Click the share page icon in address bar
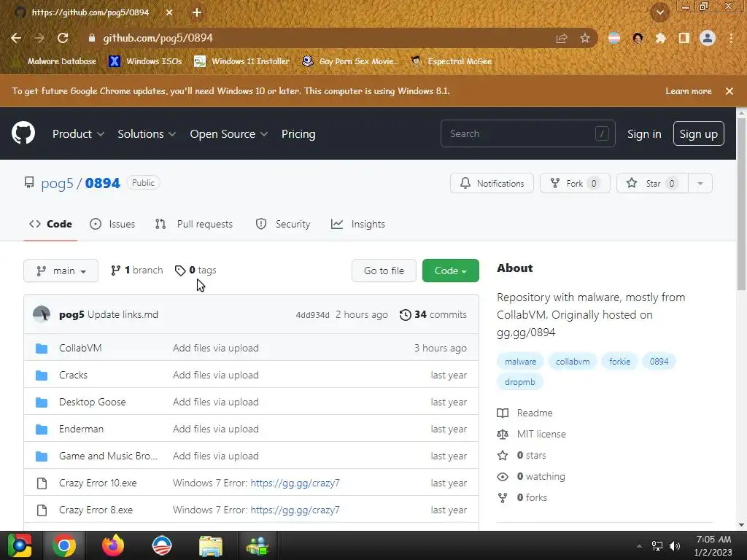The width and height of the screenshot is (747, 560). click(562, 39)
